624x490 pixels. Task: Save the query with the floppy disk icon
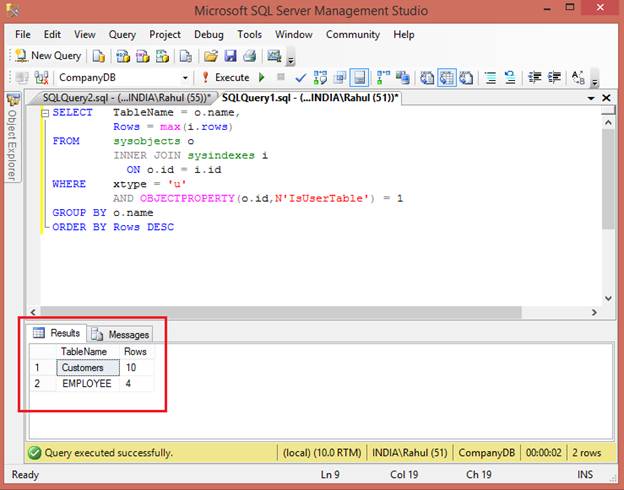(230, 56)
